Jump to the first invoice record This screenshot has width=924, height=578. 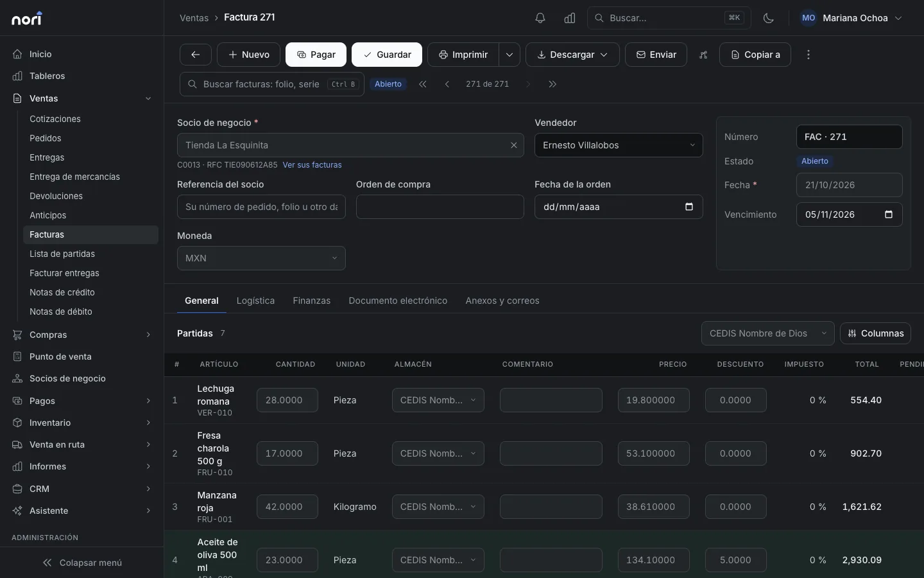(423, 84)
